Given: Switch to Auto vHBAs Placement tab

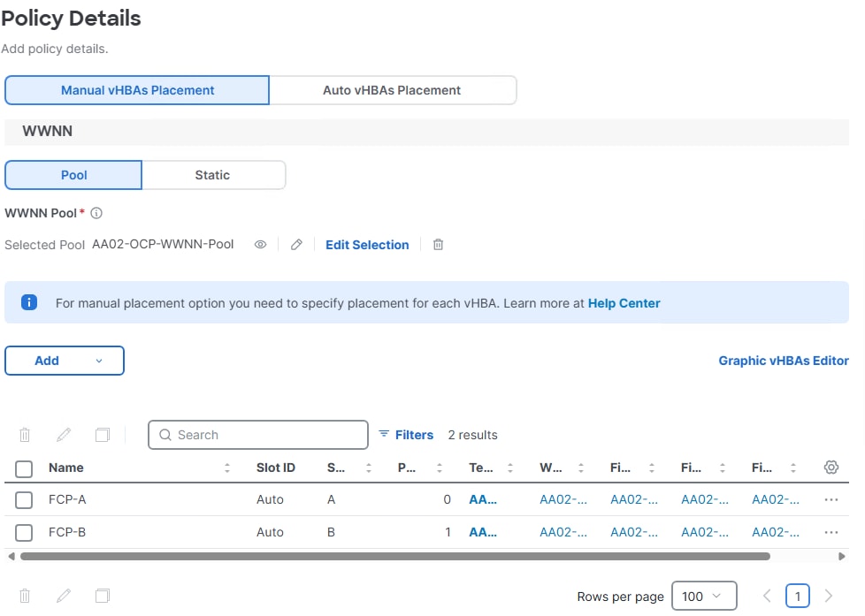Looking at the screenshot, I should pyautogui.click(x=392, y=90).
